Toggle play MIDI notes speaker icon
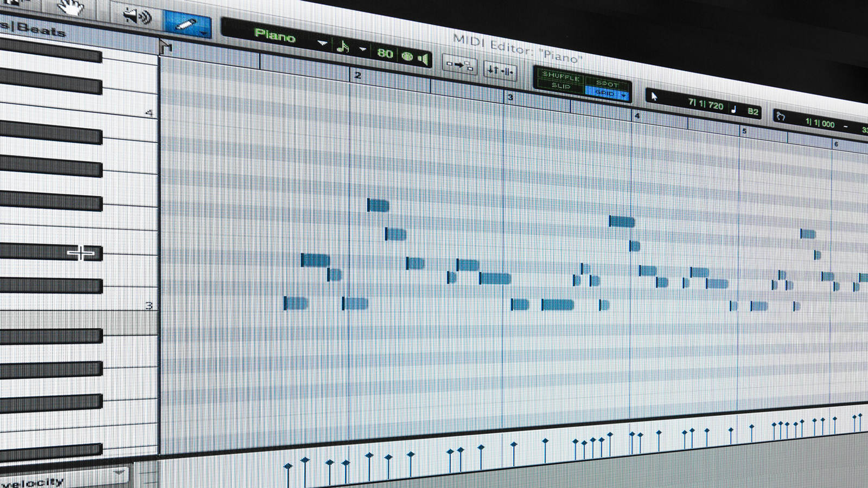This screenshot has width=868, height=488. click(424, 59)
